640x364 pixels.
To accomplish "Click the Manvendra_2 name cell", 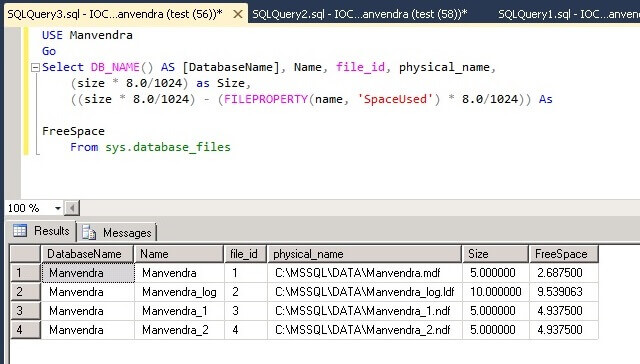I will [x=179, y=330].
